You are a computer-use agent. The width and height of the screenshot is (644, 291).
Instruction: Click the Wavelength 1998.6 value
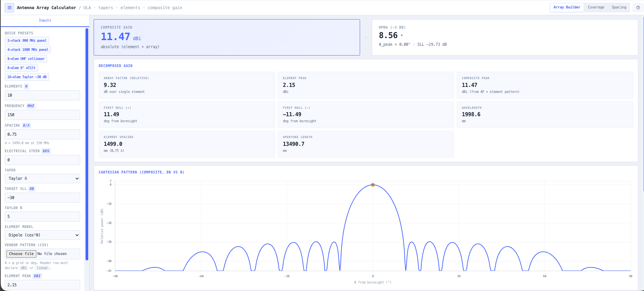click(471, 115)
